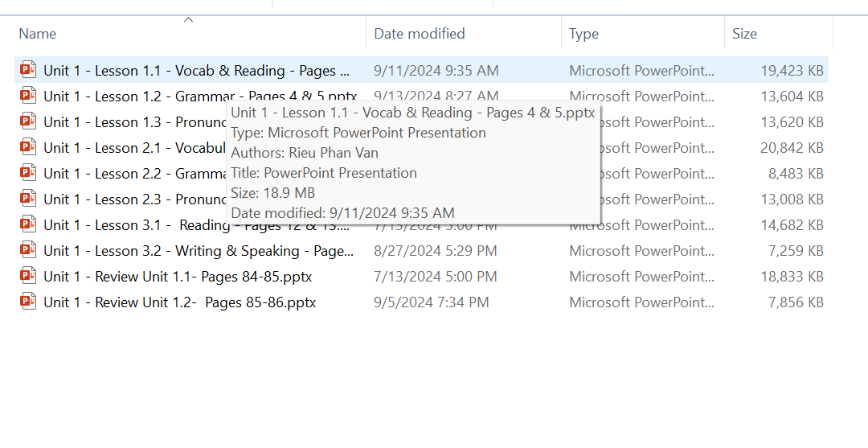868x448 pixels.
Task: Click the 9/5/2024 7:34 PM modified date
Action: pos(431,302)
